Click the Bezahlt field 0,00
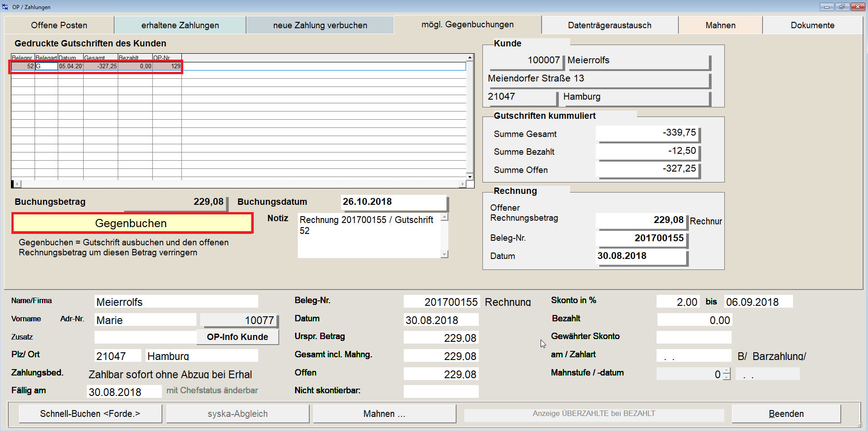 (694, 320)
